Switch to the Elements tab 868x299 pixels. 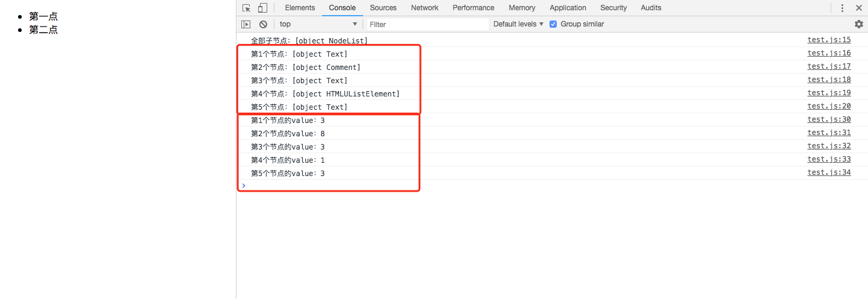tap(300, 8)
